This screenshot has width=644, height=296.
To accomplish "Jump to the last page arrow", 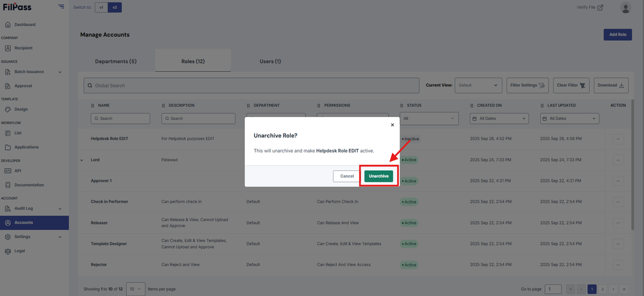I will point(623,289).
